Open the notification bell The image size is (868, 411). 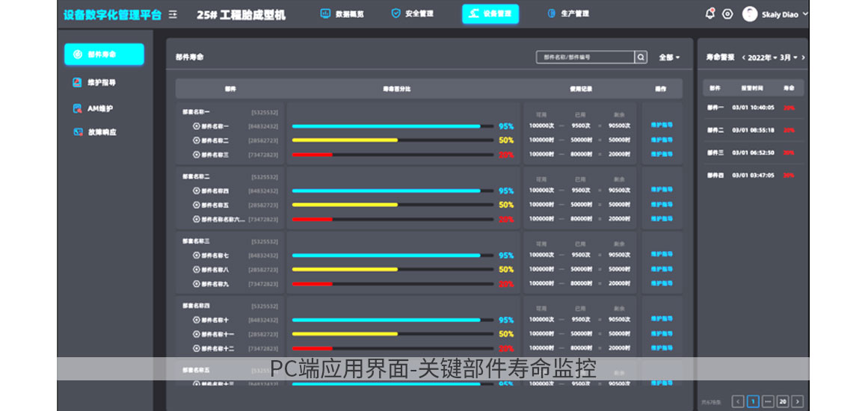point(710,13)
